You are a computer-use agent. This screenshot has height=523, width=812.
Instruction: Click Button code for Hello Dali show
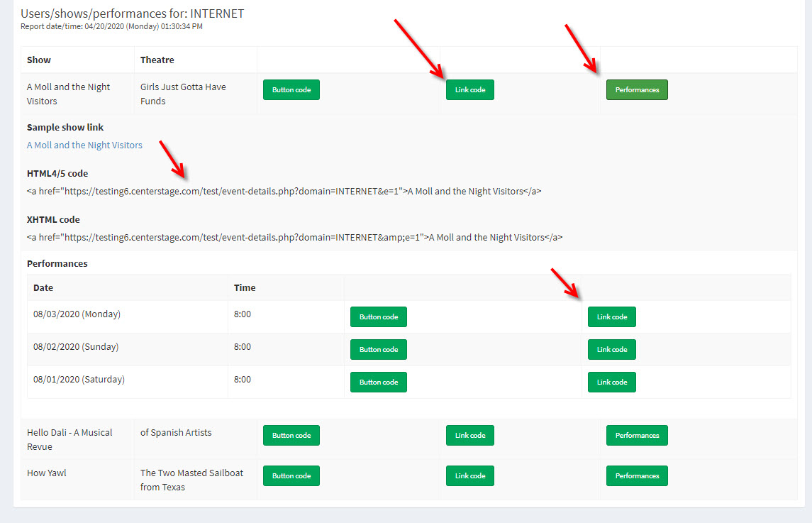point(291,436)
